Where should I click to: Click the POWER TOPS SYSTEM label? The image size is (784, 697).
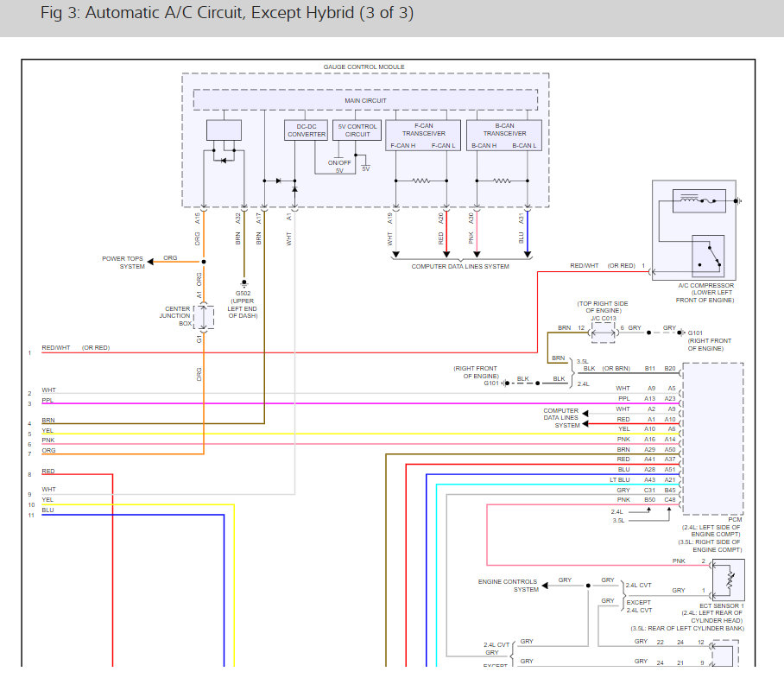tap(123, 263)
